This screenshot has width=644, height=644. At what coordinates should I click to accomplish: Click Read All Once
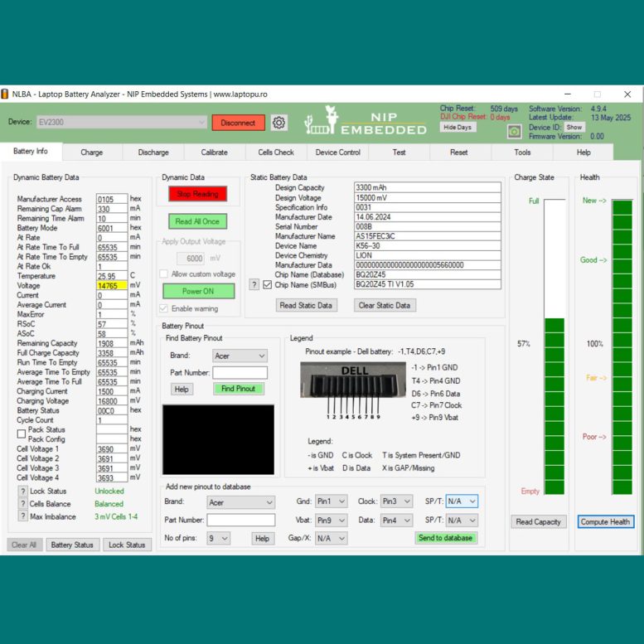click(x=197, y=221)
